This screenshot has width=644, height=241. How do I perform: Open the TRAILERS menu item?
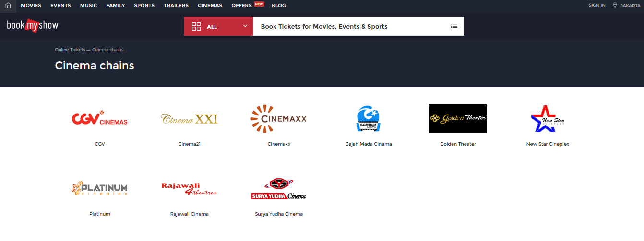176,6
